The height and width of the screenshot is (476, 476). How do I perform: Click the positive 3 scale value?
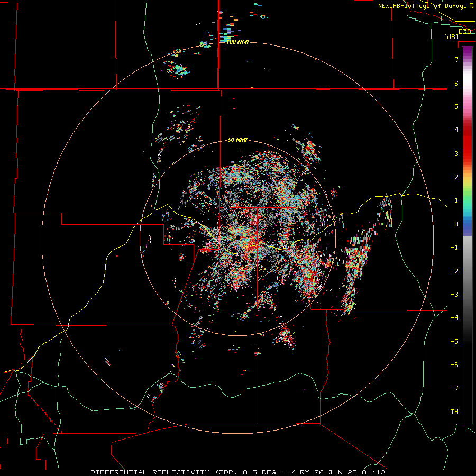click(456, 153)
